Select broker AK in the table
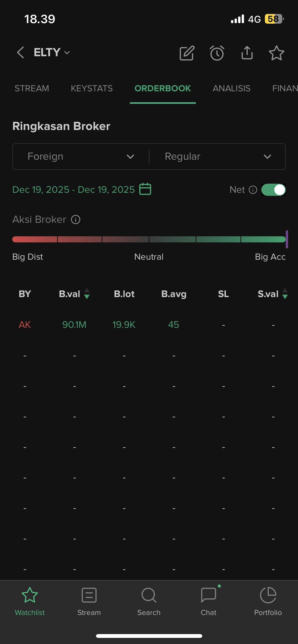The width and height of the screenshot is (298, 644). click(25, 325)
